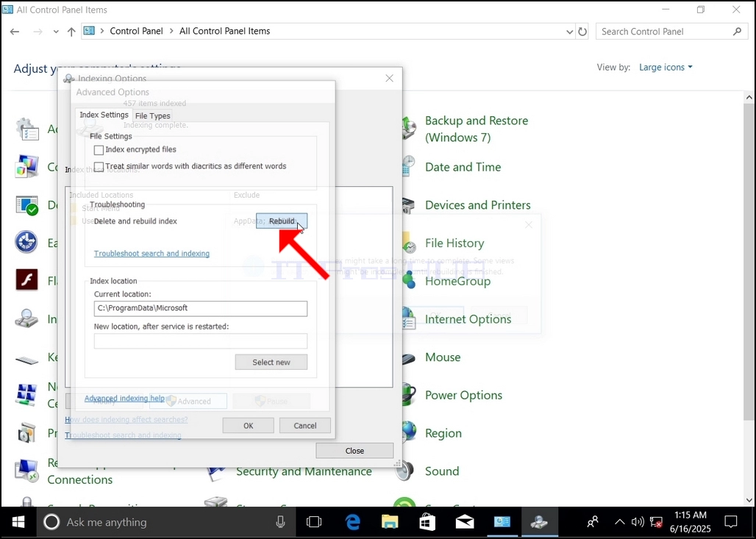Open recent locations dropdown arrow
The image size is (756, 539).
coord(56,32)
